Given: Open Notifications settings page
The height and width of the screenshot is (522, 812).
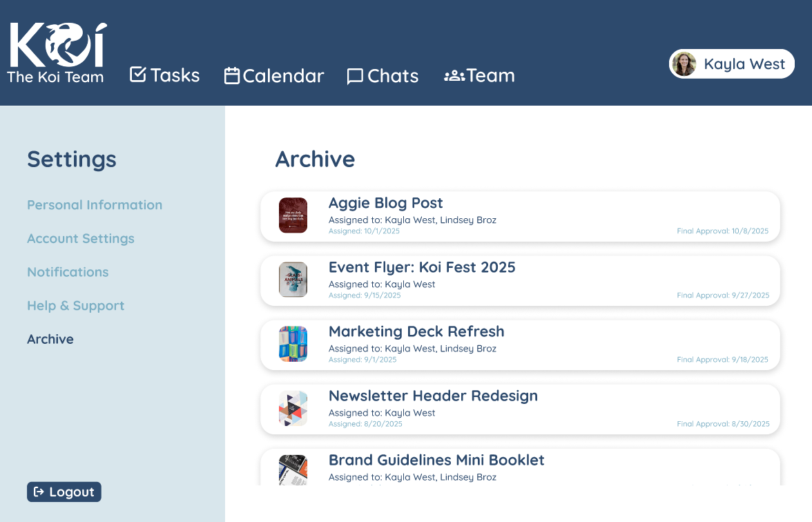Looking at the screenshot, I should (68, 272).
